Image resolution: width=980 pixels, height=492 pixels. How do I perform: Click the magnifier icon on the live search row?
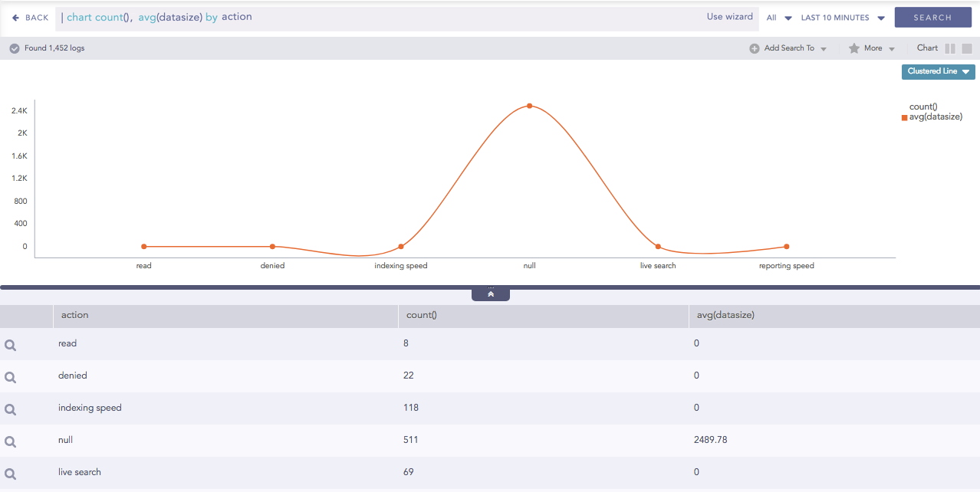[x=10, y=473]
